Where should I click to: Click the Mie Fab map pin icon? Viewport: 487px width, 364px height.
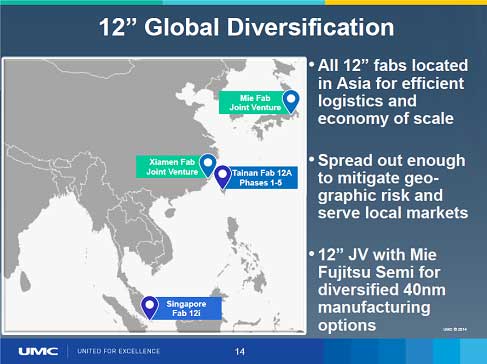coord(291,101)
